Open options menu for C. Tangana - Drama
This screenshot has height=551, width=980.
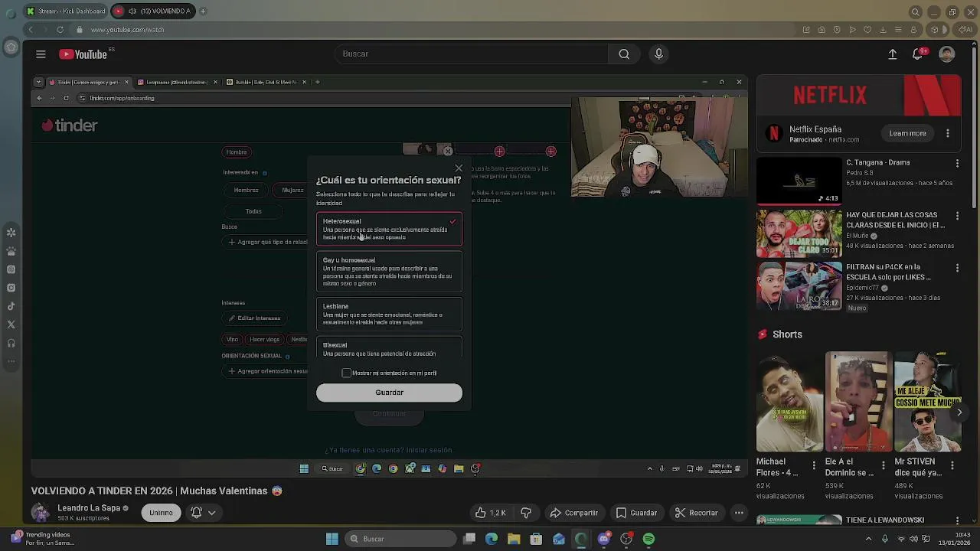pos(957,164)
